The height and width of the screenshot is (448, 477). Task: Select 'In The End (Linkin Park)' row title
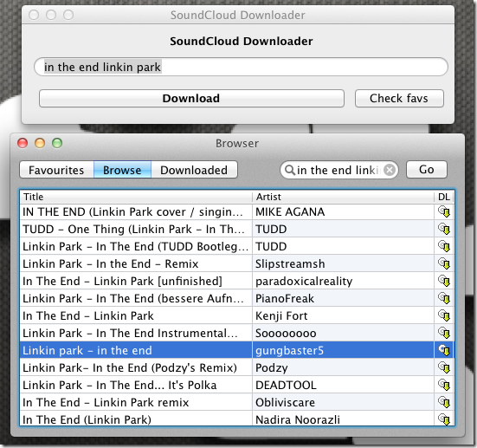pyautogui.click(x=87, y=419)
